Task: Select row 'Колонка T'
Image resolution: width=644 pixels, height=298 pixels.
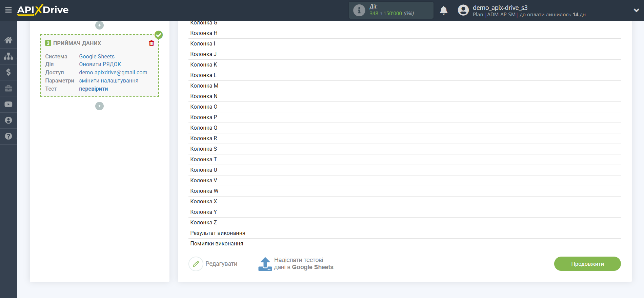Action: click(x=405, y=160)
